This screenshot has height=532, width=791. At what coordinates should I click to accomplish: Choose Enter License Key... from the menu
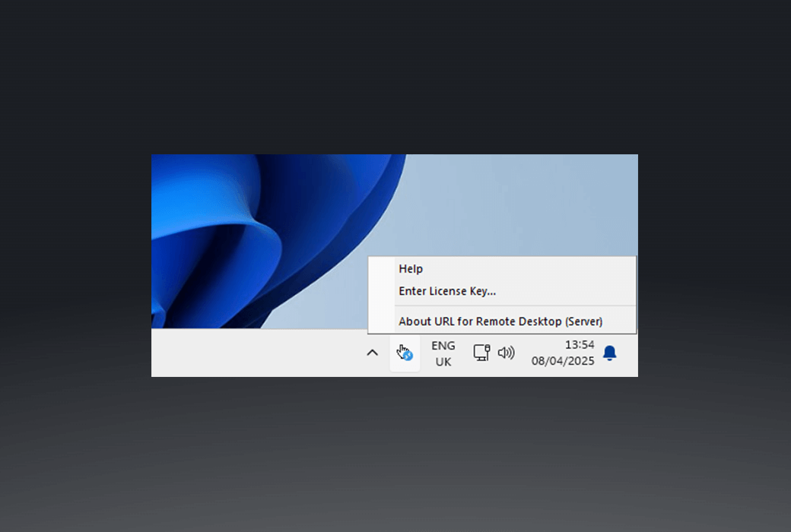[x=447, y=291]
